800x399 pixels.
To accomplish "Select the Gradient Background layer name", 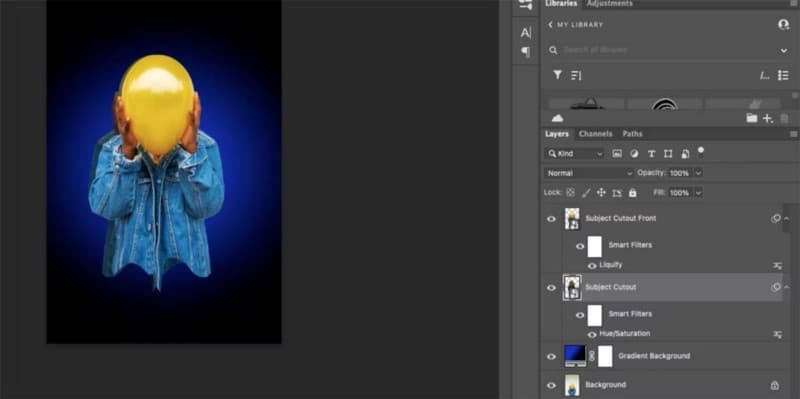I will click(x=654, y=356).
